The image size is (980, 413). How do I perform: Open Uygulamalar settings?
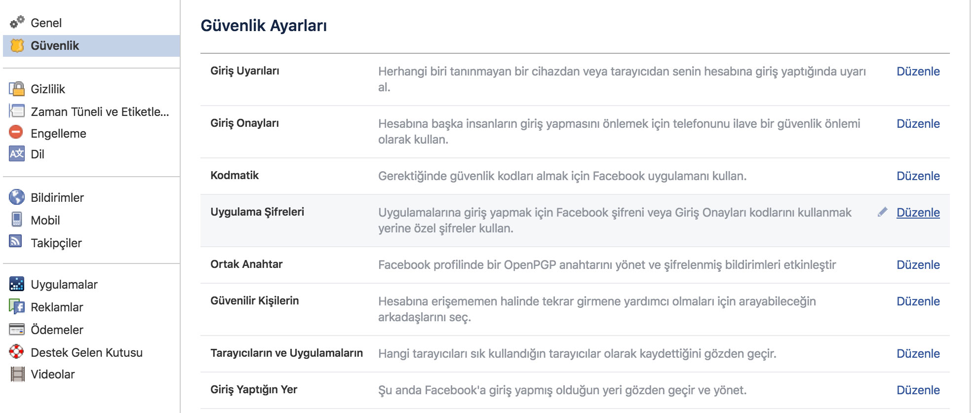(x=64, y=284)
